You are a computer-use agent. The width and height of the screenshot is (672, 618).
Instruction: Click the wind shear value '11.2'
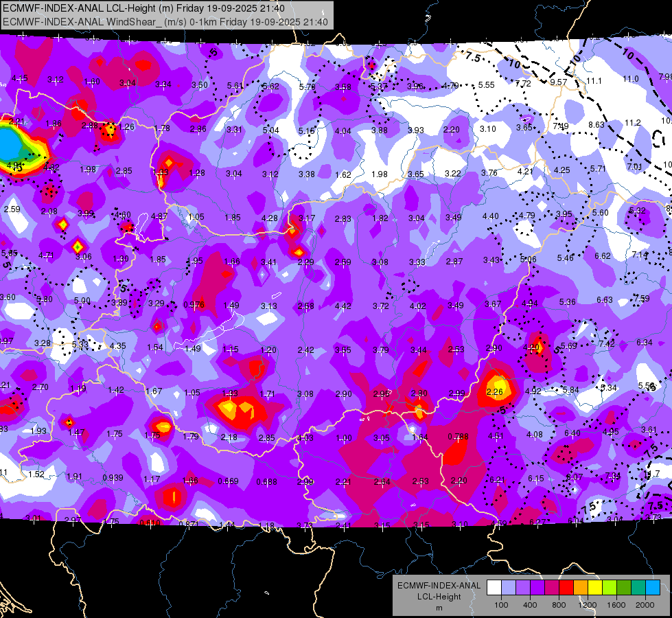[633, 123]
